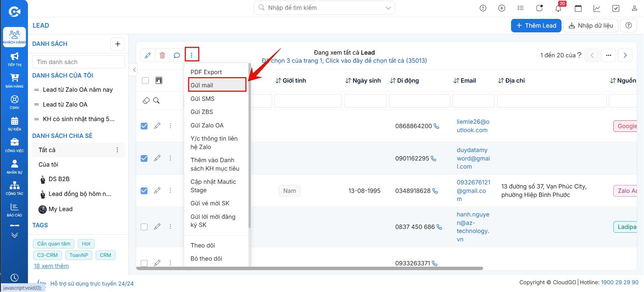Viewport: 644px width, 292px height.
Task: Click link to select all 35013 leads
Action: 344,61
